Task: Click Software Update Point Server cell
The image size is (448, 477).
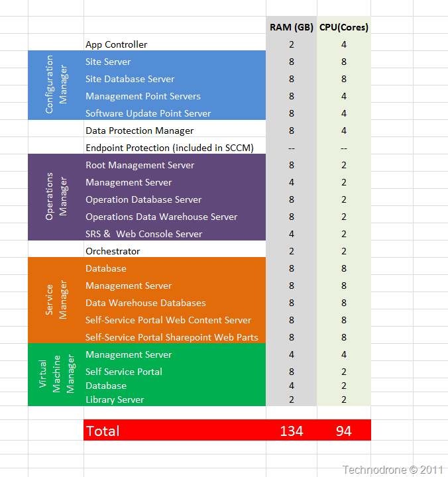Action: [x=175, y=111]
